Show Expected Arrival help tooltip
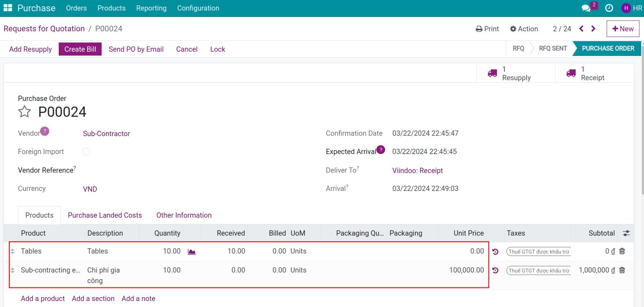Image resolution: width=644 pixels, height=307 pixels. (x=381, y=149)
